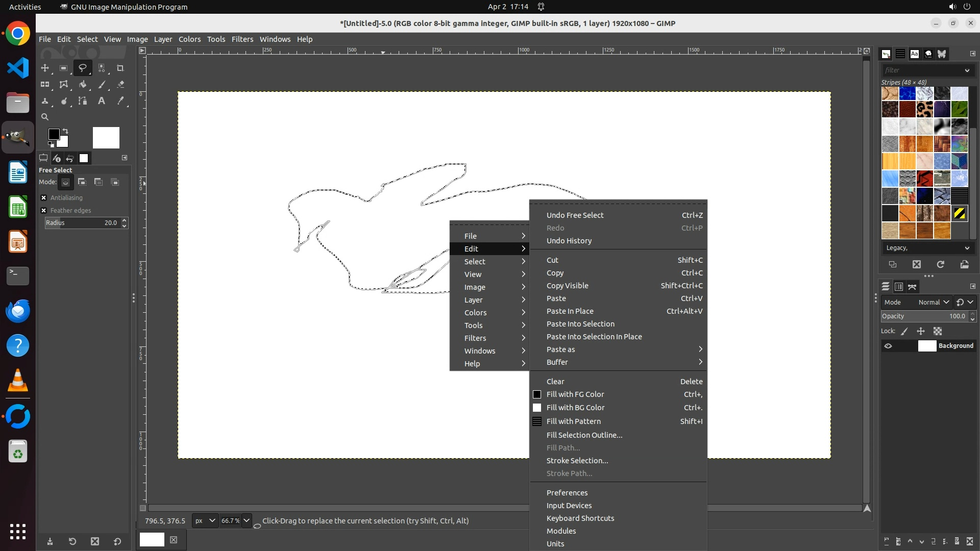Click the Refresh patterns icon
Viewport: 980px width, 551px height.
pyautogui.click(x=940, y=264)
